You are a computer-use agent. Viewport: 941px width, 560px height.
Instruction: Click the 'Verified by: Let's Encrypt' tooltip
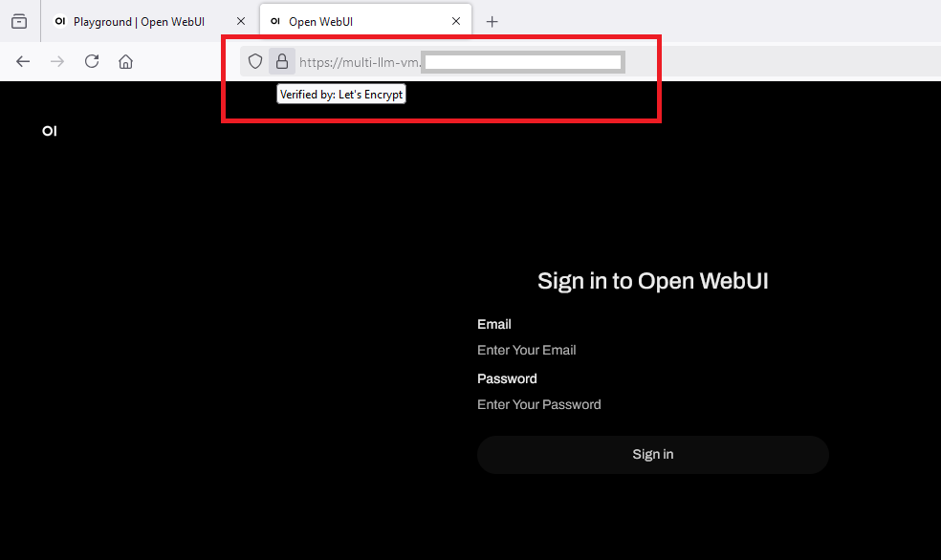(x=341, y=95)
